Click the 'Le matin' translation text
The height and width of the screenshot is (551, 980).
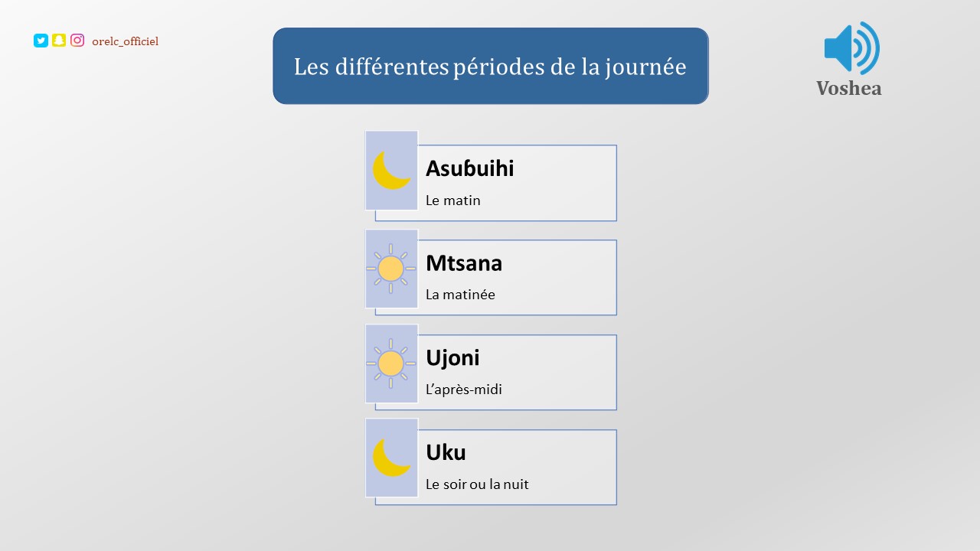[452, 201]
